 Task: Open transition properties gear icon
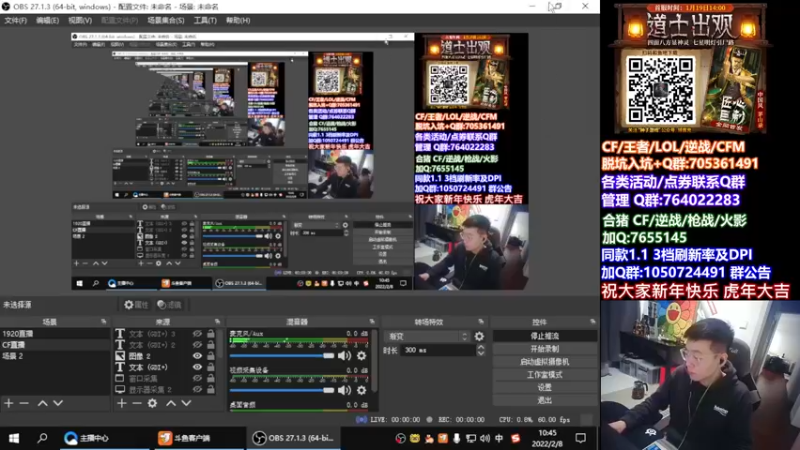click(479, 336)
